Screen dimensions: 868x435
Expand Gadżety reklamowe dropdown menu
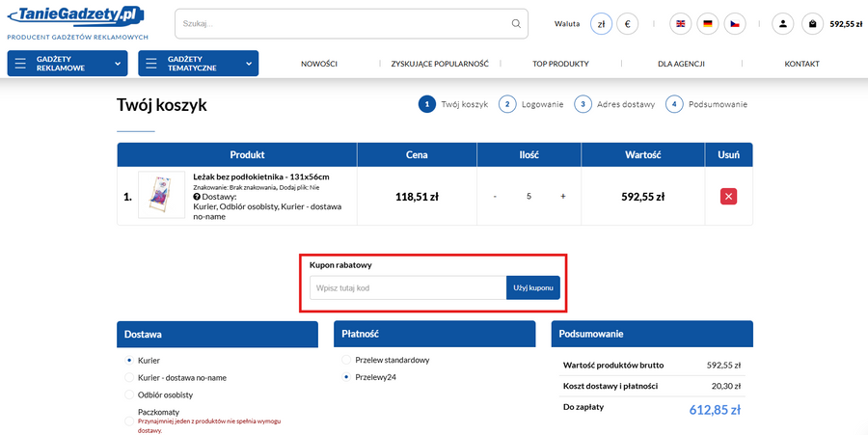coord(67,64)
